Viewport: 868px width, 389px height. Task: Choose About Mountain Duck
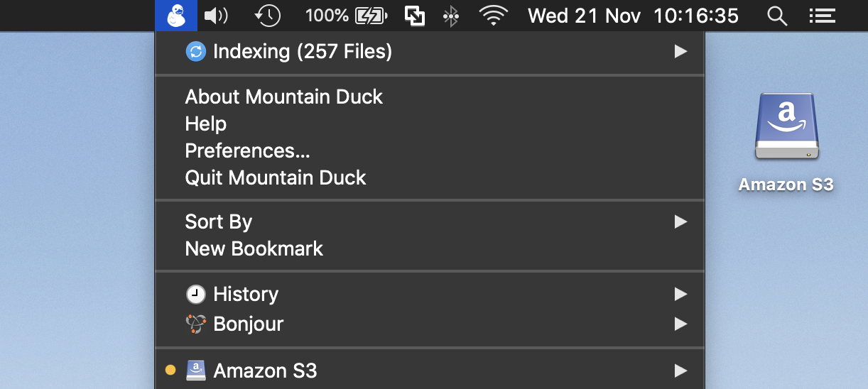(x=283, y=97)
